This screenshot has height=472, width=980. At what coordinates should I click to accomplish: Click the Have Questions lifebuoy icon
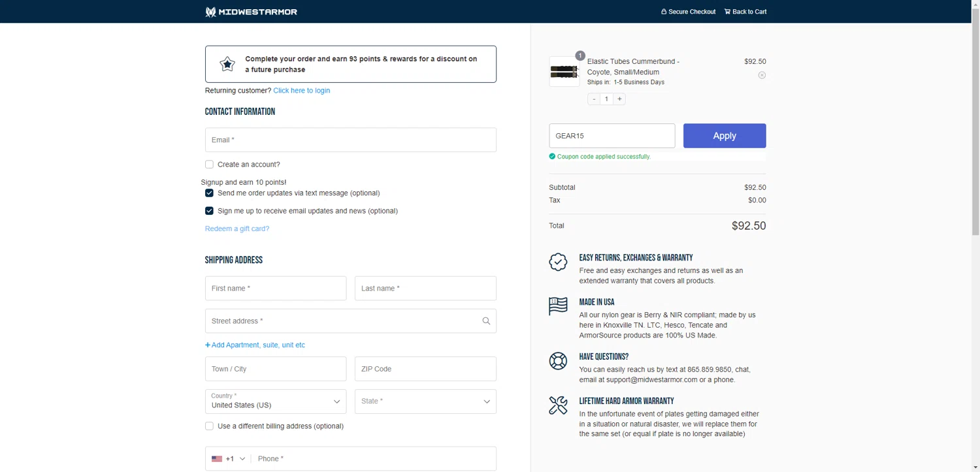(558, 361)
